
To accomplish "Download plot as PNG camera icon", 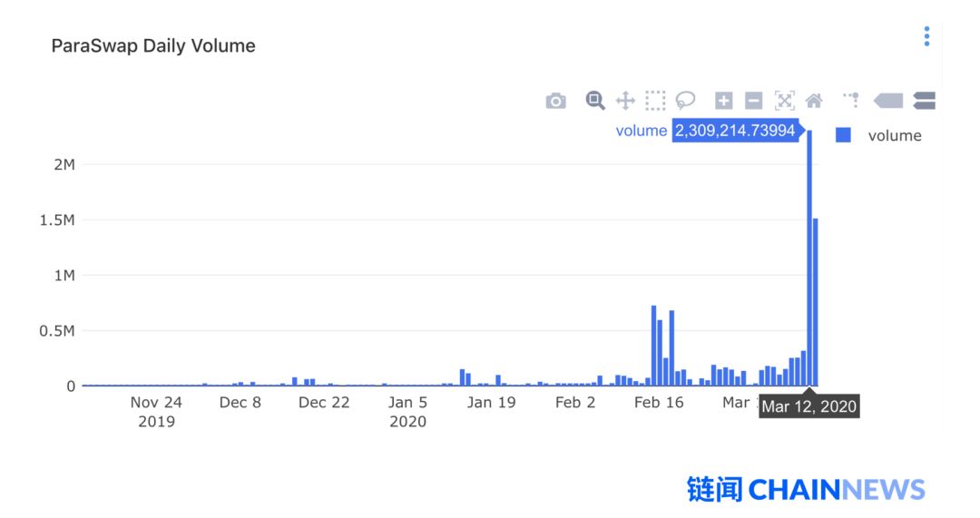I will pos(555,101).
